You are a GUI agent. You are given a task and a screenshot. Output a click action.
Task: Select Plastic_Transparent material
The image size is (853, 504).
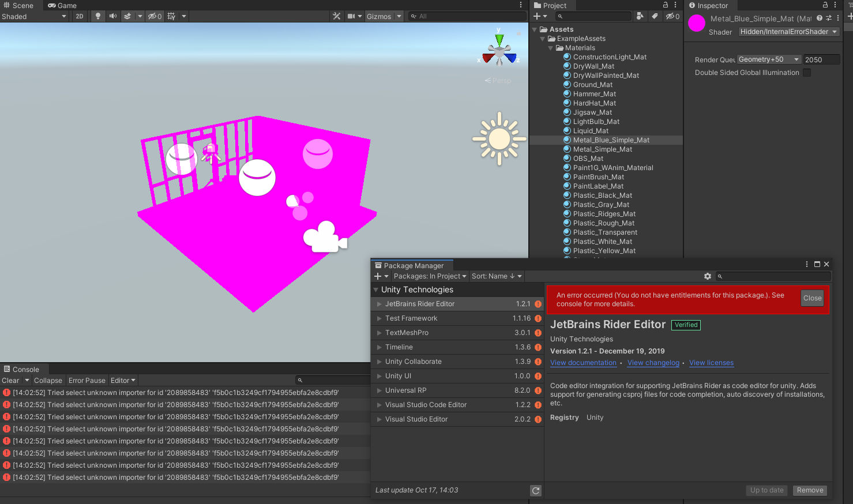click(x=605, y=232)
